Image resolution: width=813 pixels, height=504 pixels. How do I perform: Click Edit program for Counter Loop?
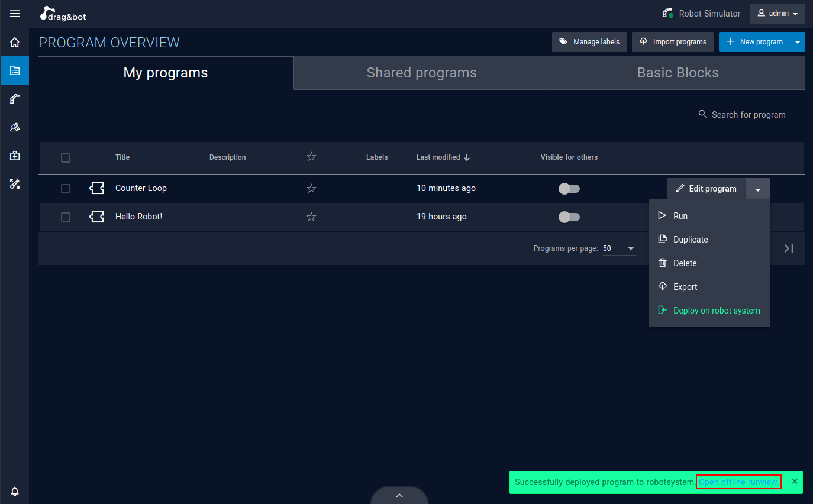[706, 189]
